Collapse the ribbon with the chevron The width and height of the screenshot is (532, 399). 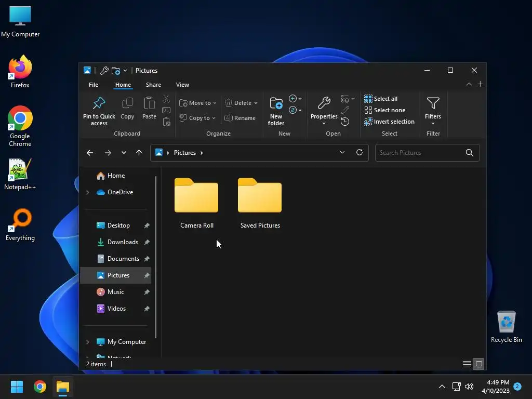pos(469,84)
